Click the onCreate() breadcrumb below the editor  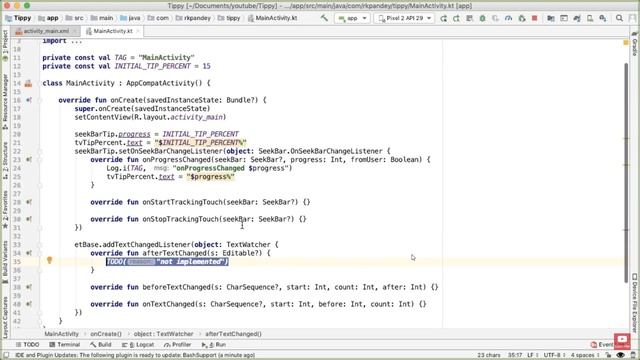[x=106, y=334]
